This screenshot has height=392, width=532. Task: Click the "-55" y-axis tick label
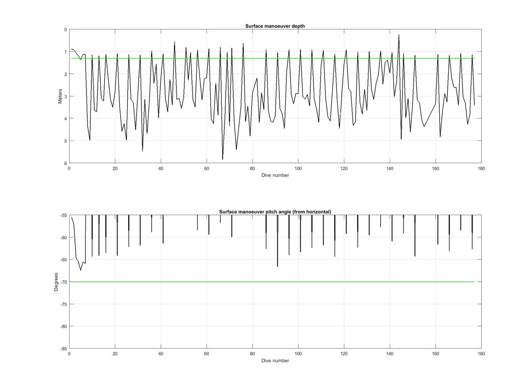tap(63, 215)
